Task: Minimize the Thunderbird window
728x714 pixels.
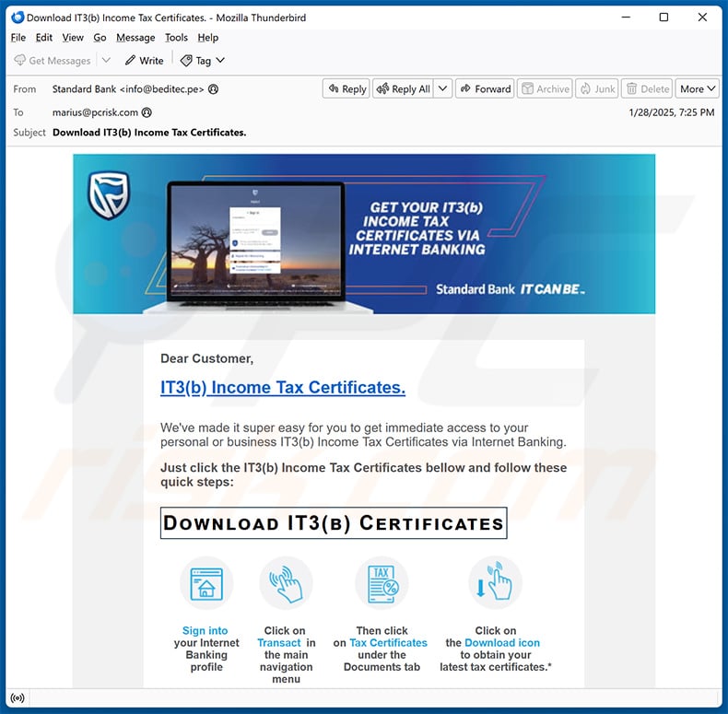Action: pos(626,18)
